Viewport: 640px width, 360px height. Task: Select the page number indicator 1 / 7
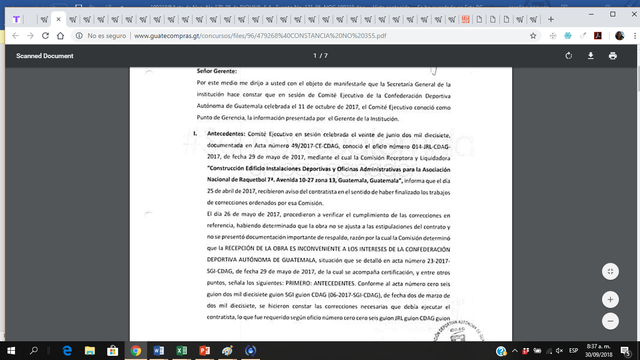click(x=320, y=56)
